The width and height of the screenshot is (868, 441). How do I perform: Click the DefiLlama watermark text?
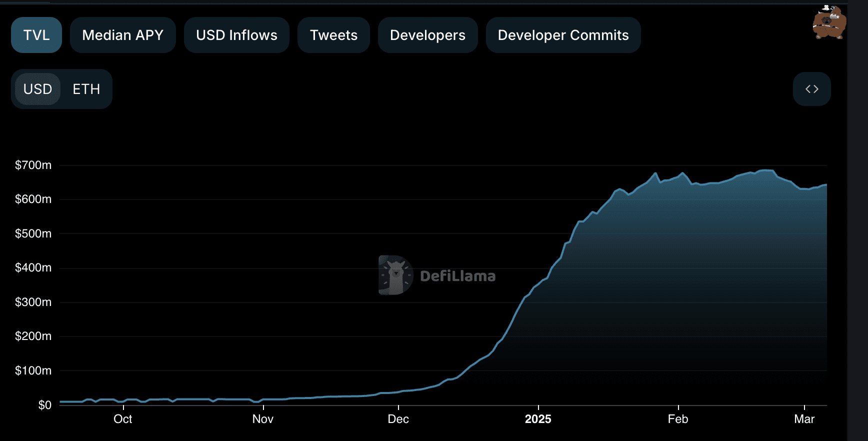tap(457, 276)
